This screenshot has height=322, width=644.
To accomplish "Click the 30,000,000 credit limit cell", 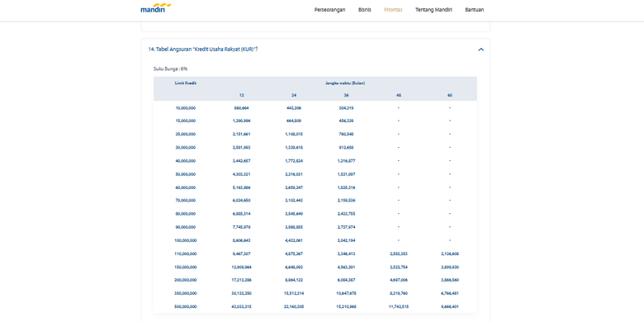I will tap(186, 147).
